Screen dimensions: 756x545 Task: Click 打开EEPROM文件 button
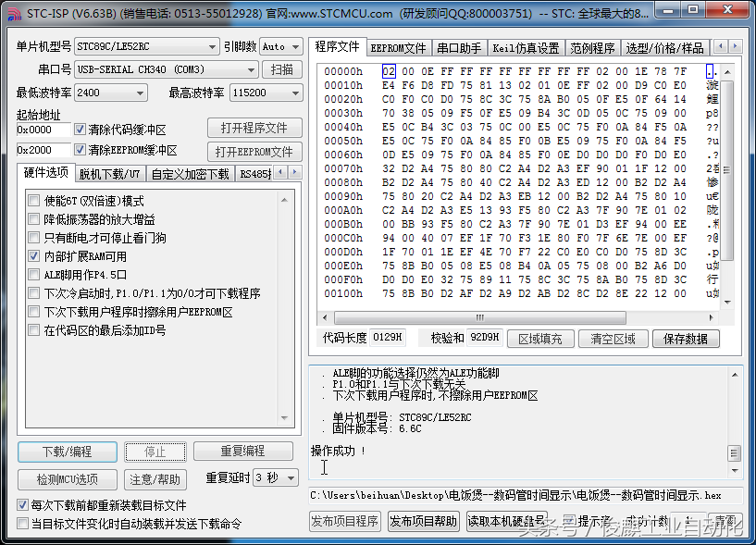click(x=254, y=152)
